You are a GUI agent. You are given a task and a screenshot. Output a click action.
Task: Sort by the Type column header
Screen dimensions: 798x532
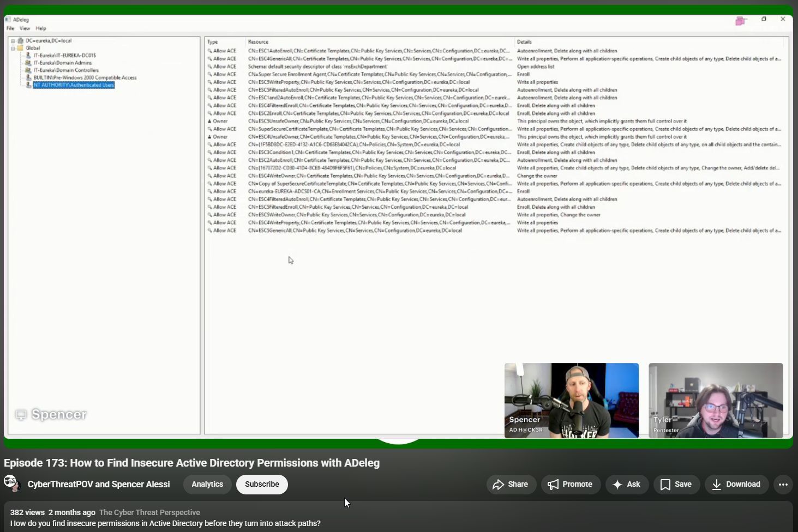pyautogui.click(x=225, y=42)
